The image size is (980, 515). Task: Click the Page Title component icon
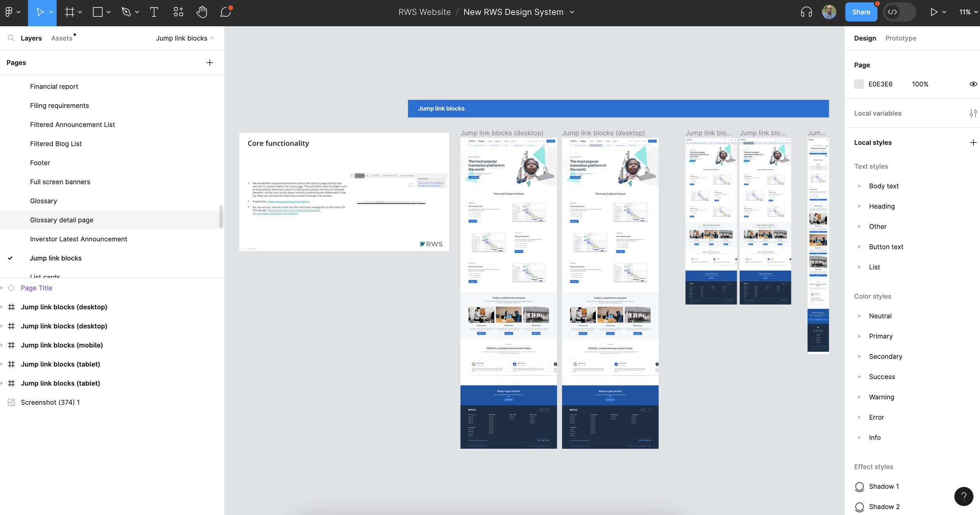(11, 288)
